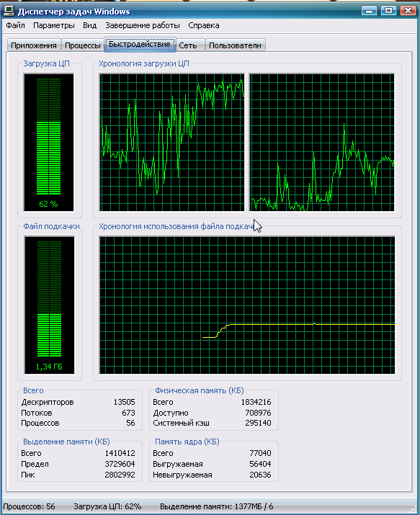Viewport: 420px width, 515px height.
Task: Click the Невыгружаемая label
Action: (182, 475)
